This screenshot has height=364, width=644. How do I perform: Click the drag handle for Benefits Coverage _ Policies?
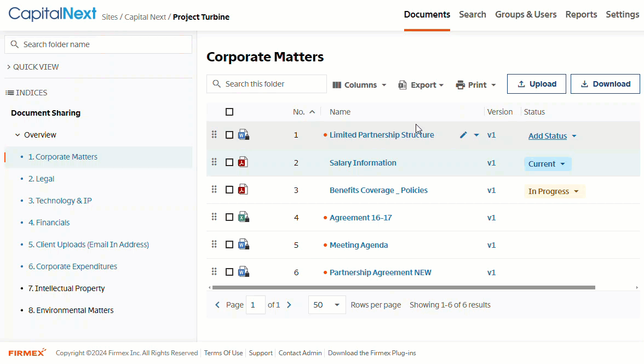(214, 189)
